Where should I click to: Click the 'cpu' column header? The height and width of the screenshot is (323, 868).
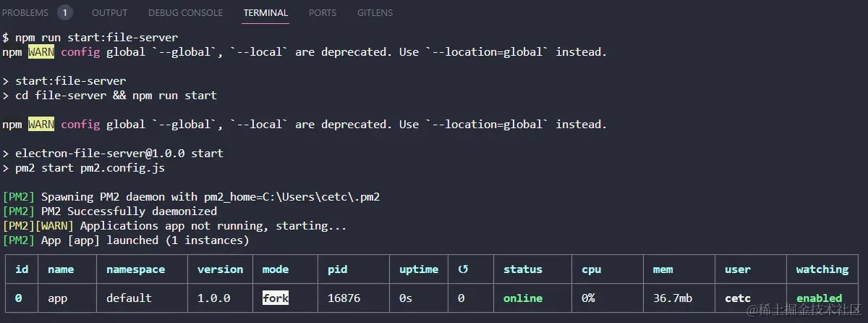(x=591, y=269)
